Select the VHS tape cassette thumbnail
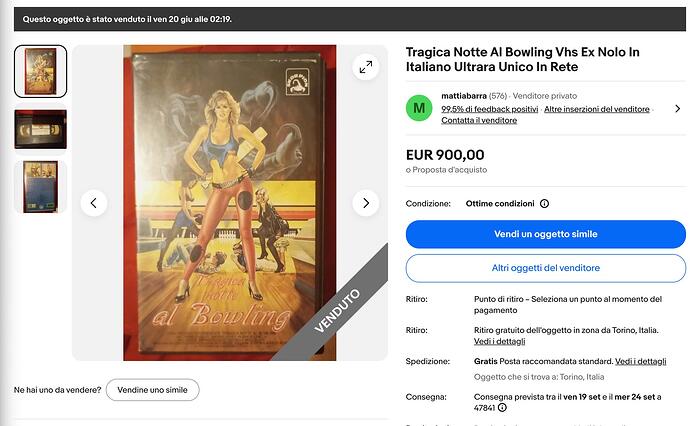Screen dimensions: 690x426 pyautogui.click(x=40, y=129)
